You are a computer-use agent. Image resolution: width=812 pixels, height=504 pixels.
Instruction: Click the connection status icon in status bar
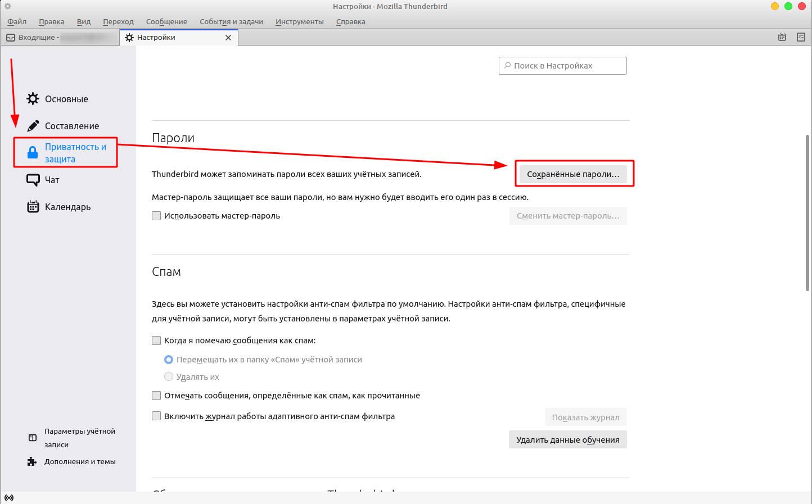point(9,498)
